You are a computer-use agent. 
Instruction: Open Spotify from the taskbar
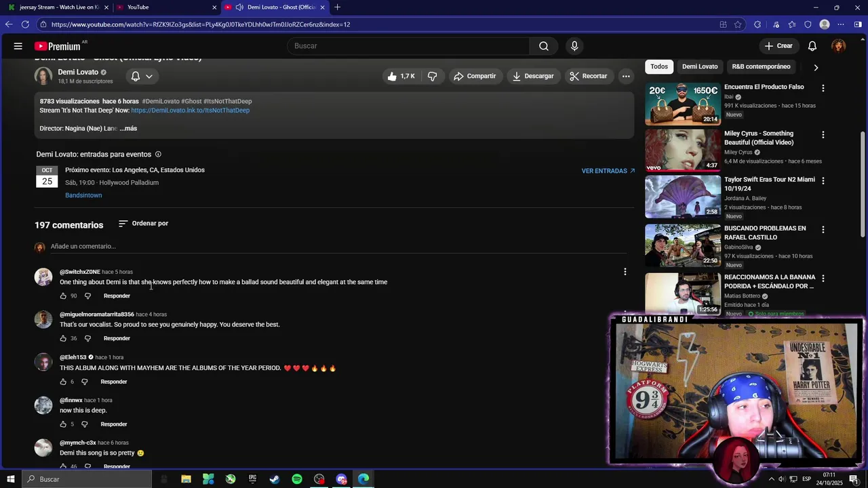point(297,479)
